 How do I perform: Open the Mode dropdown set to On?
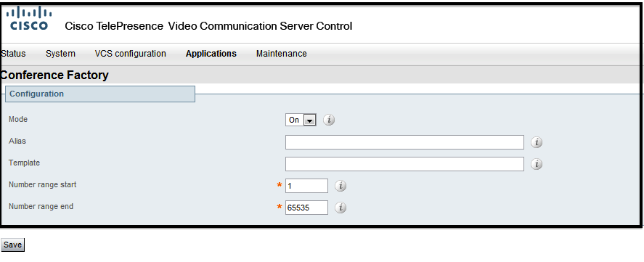pyautogui.click(x=301, y=120)
